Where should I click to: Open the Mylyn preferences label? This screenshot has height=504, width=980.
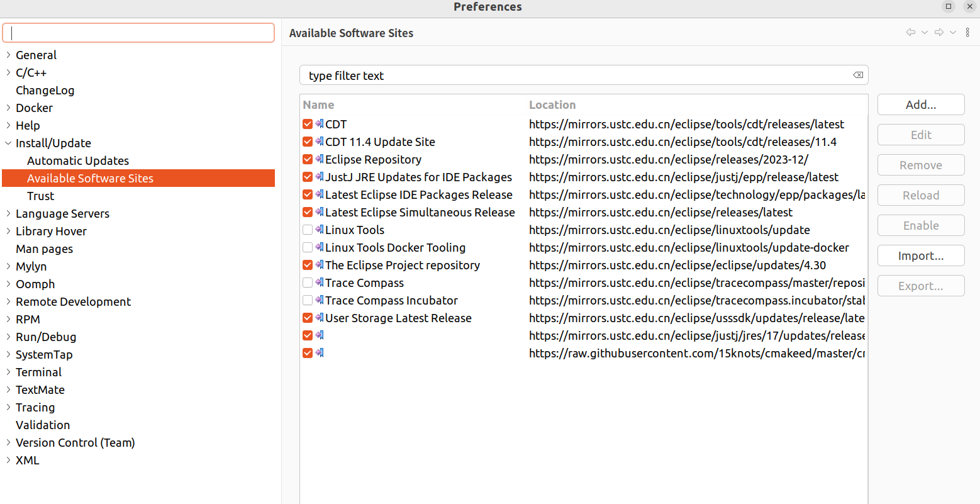31,266
